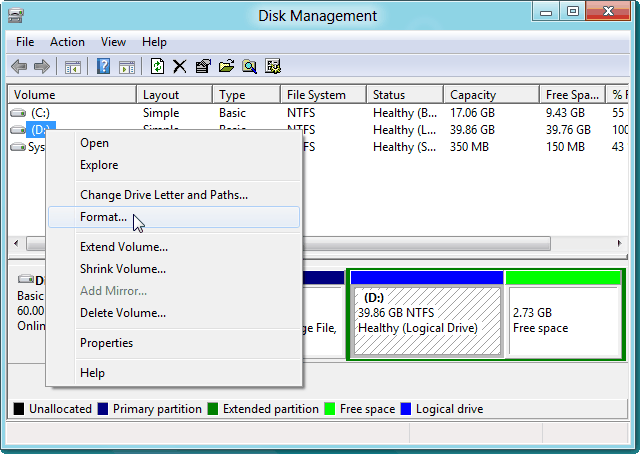This screenshot has height=454, width=640.
Task: Sort by the Free Space column header
Action: (573, 95)
